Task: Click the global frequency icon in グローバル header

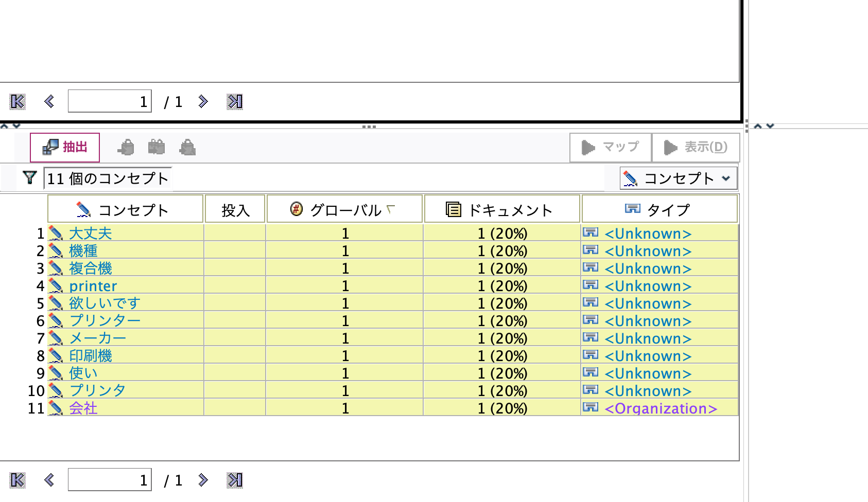Action: 296,208
